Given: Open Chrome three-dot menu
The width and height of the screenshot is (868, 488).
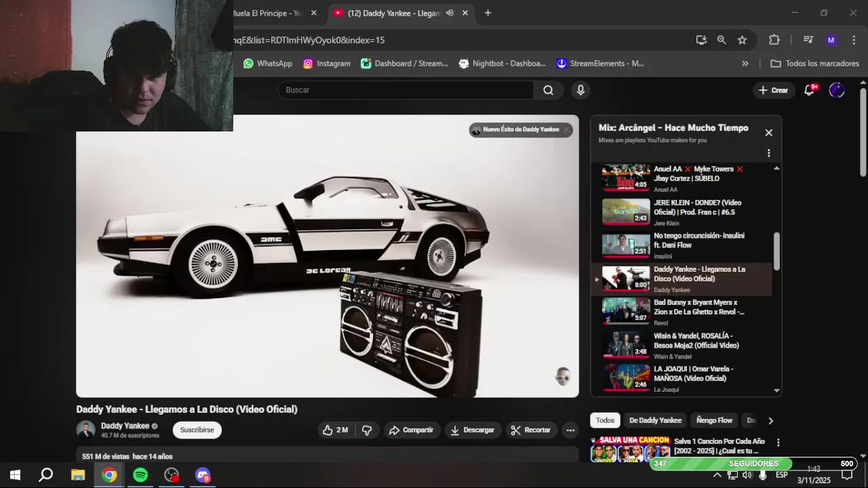Looking at the screenshot, I should (854, 40).
